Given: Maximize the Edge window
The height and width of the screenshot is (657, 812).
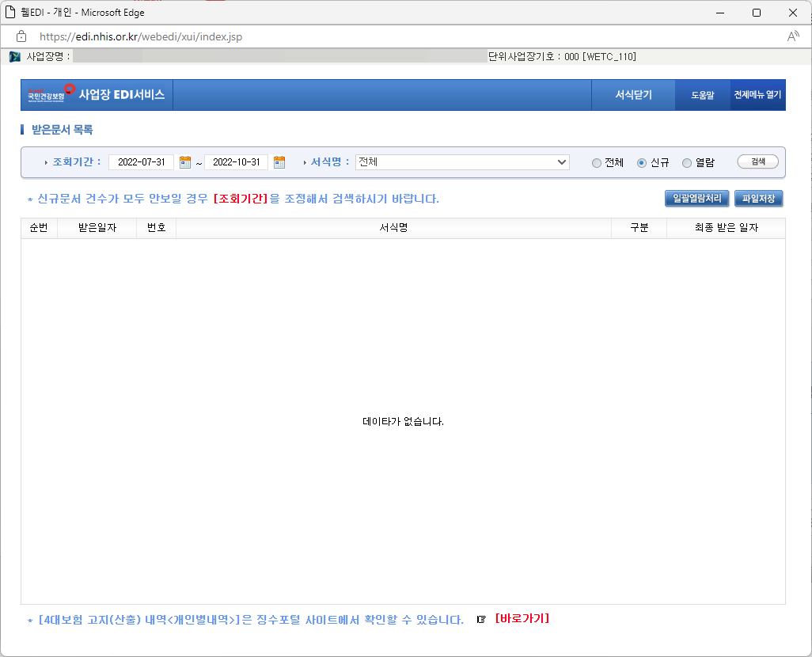Looking at the screenshot, I should click(757, 13).
